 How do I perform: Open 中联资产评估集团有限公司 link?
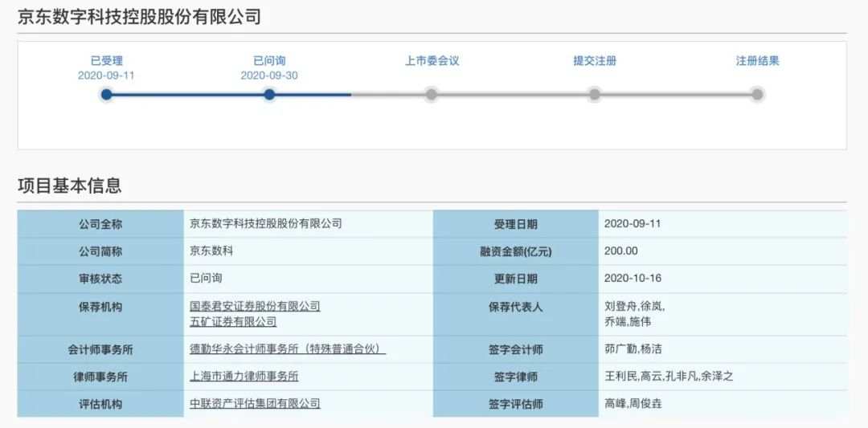[255, 404]
